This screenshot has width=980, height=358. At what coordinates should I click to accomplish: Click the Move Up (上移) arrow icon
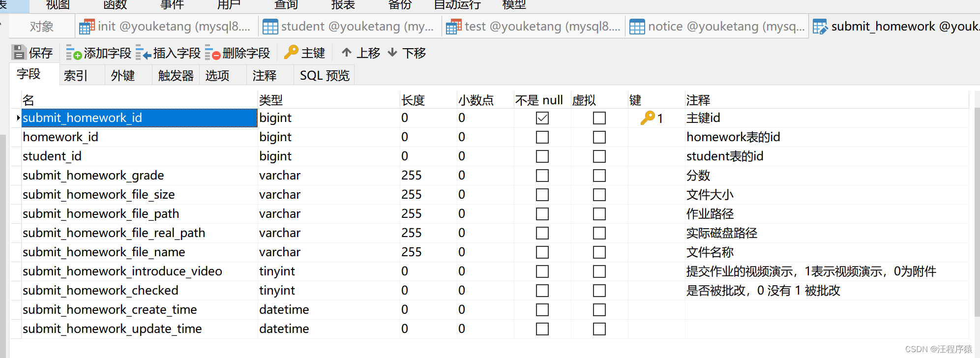347,52
